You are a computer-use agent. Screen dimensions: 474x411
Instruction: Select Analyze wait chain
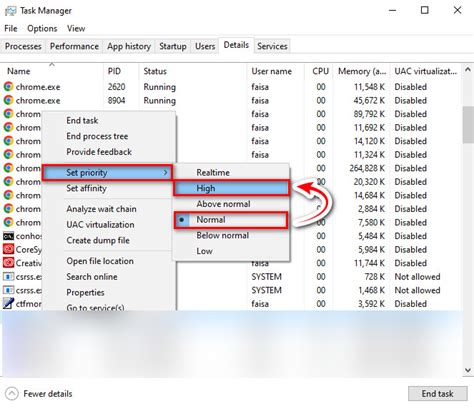101,209
